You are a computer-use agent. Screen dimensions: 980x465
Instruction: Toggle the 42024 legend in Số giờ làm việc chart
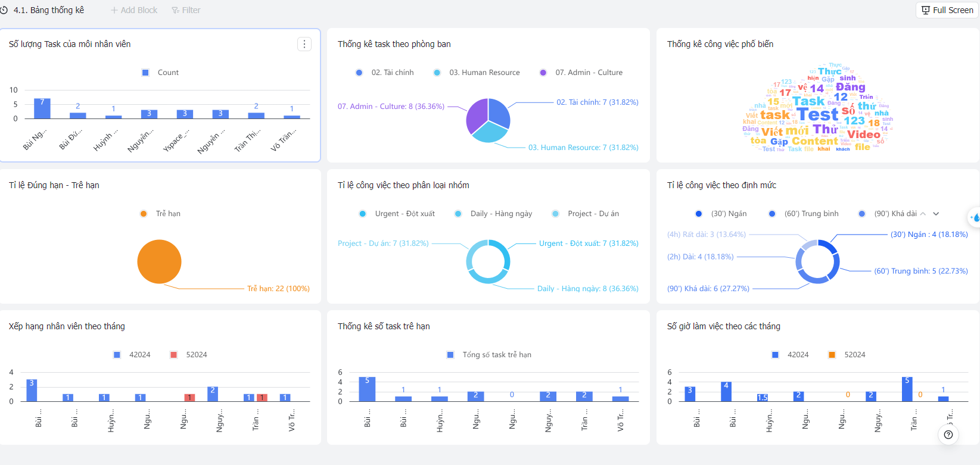point(790,355)
